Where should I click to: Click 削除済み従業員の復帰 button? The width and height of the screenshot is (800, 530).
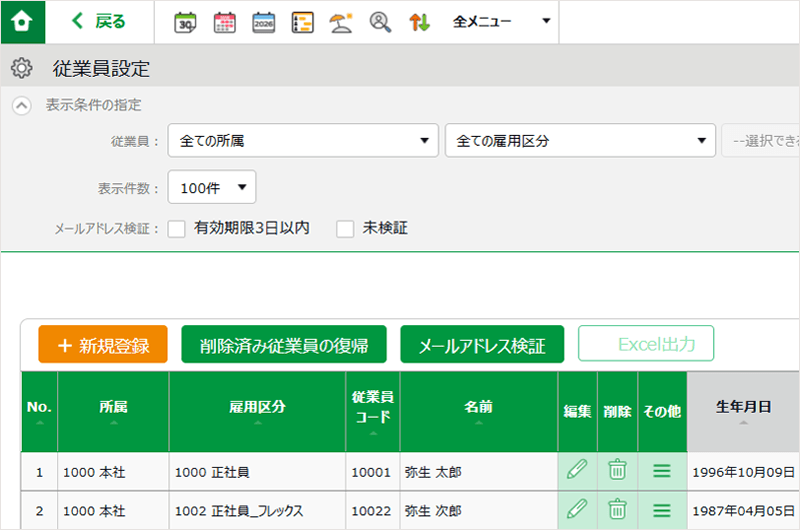coord(284,345)
